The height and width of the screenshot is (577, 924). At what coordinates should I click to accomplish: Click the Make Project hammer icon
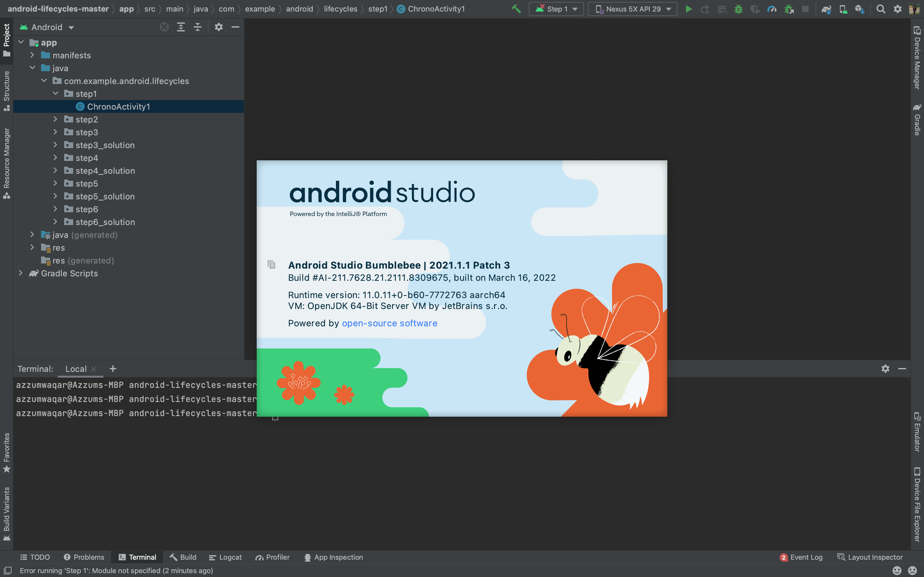click(x=516, y=9)
